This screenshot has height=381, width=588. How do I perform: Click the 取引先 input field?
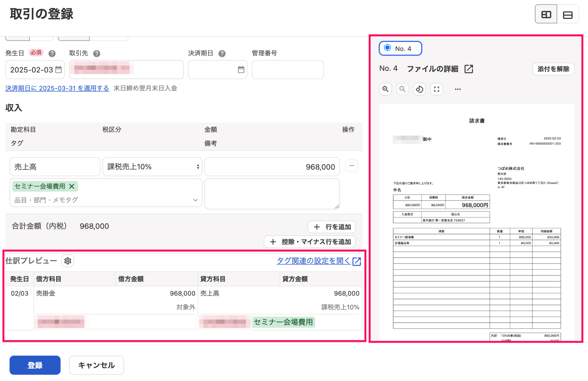126,69
